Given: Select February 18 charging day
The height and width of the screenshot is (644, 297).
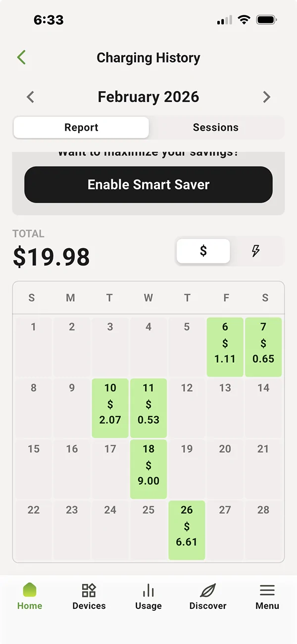Looking at the screenshot, I should [148, 469].
